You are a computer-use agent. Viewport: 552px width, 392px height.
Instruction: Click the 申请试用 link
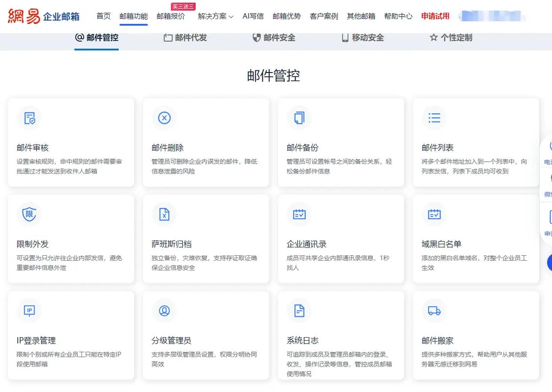pos(435,16)
